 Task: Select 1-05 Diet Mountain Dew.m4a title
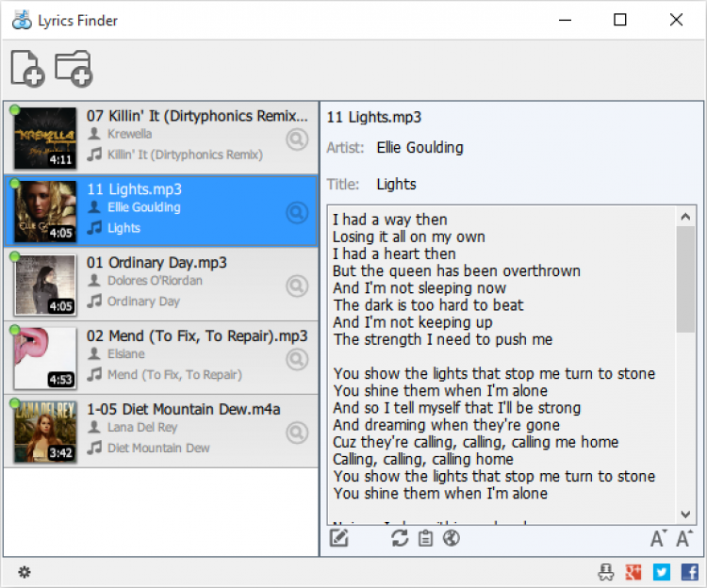(x=184, y=409)
